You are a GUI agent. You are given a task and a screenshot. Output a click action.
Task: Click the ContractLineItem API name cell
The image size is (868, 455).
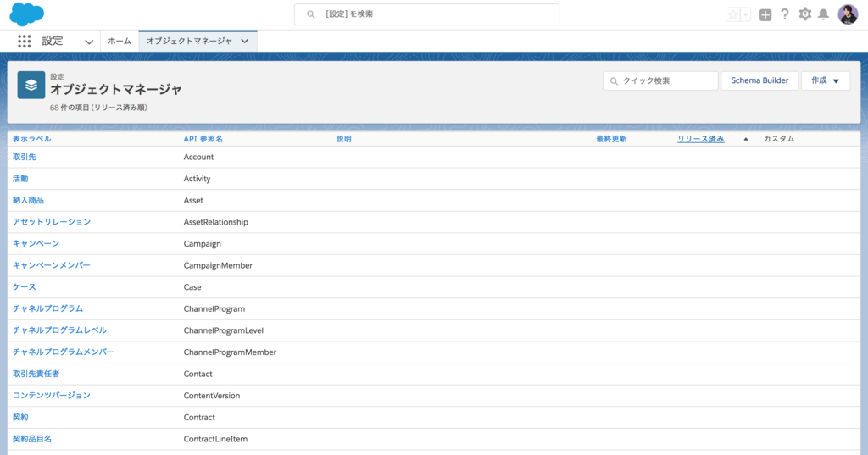coord(216,439)
